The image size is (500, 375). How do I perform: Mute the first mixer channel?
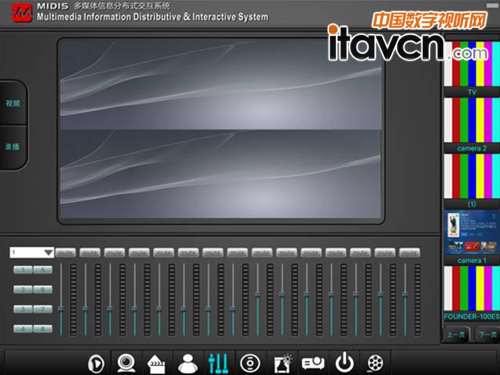pos(66,253)
